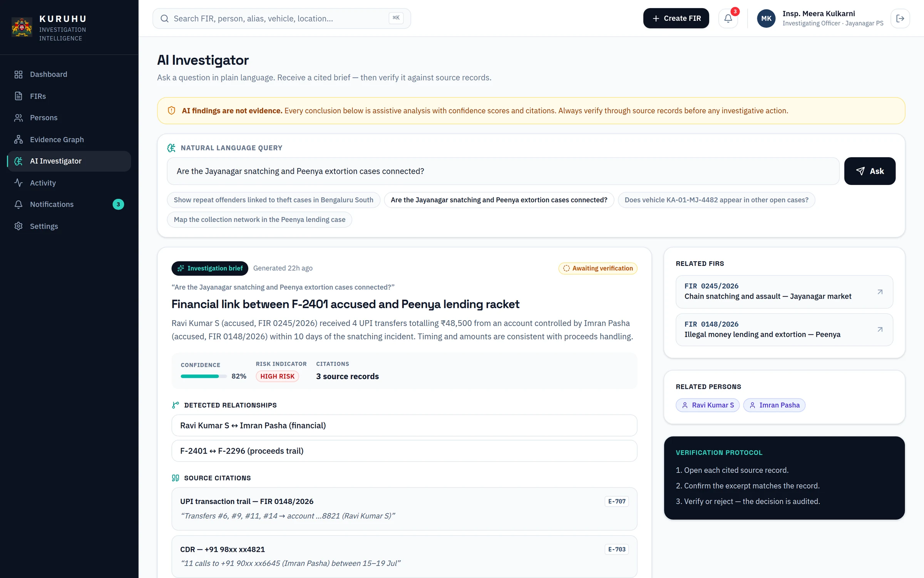This screenshot has width=924, height=578.
Task: Click the logout icon
Action: (900, 18)
